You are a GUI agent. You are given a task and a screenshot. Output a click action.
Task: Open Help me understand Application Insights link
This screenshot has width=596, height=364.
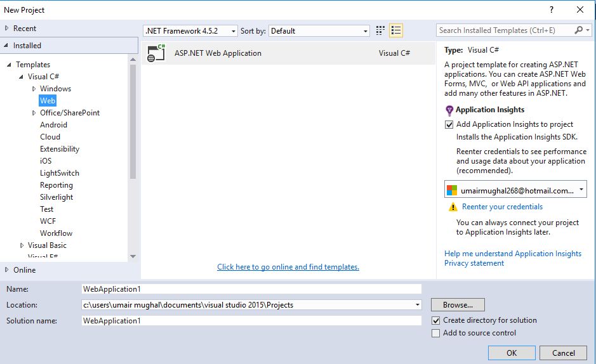coord(513,254)
